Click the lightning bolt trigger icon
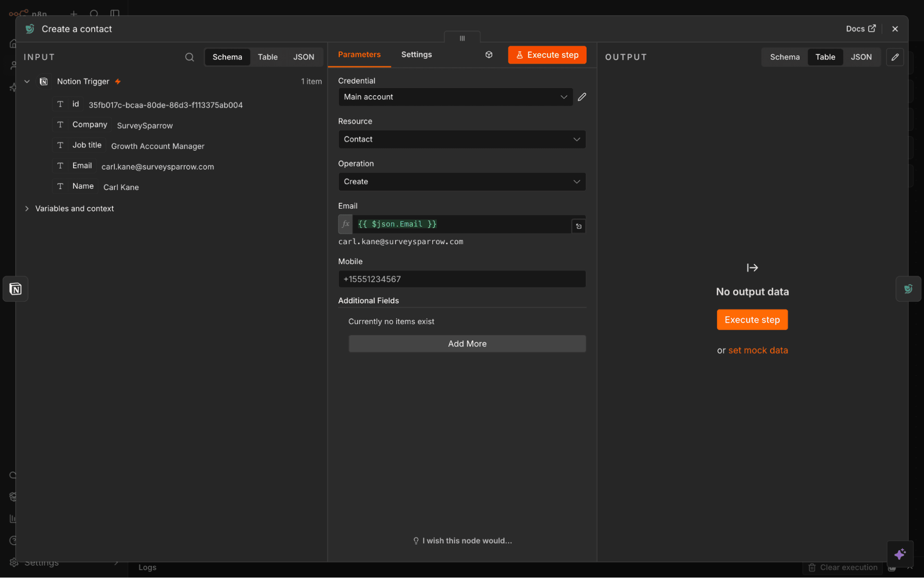 (x=118, y=81)
